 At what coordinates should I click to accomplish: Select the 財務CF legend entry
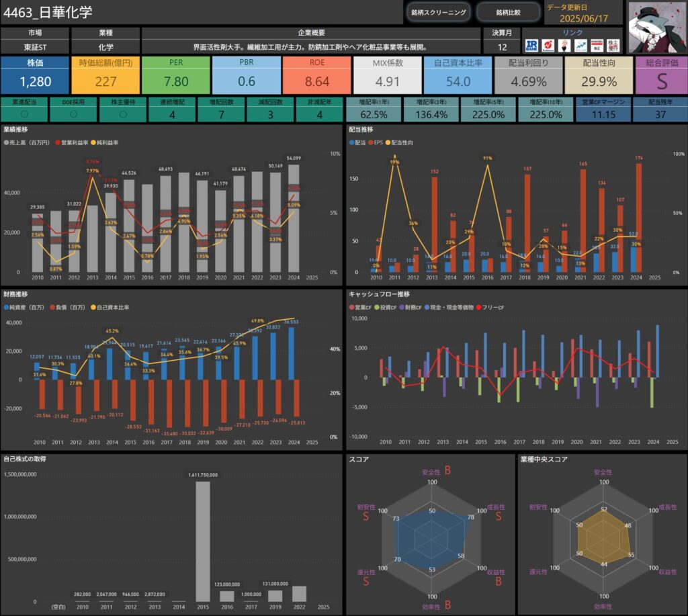coord(411,307)
